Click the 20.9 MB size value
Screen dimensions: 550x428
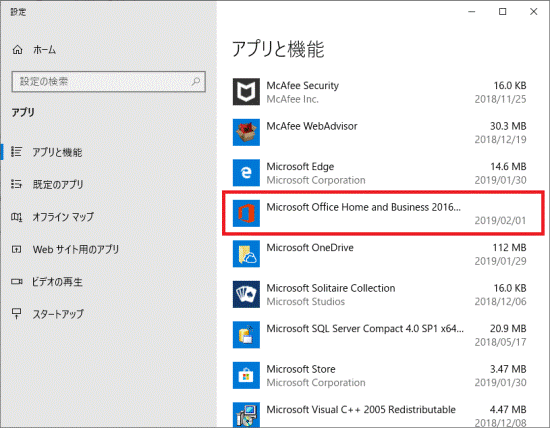coord(508,328)
